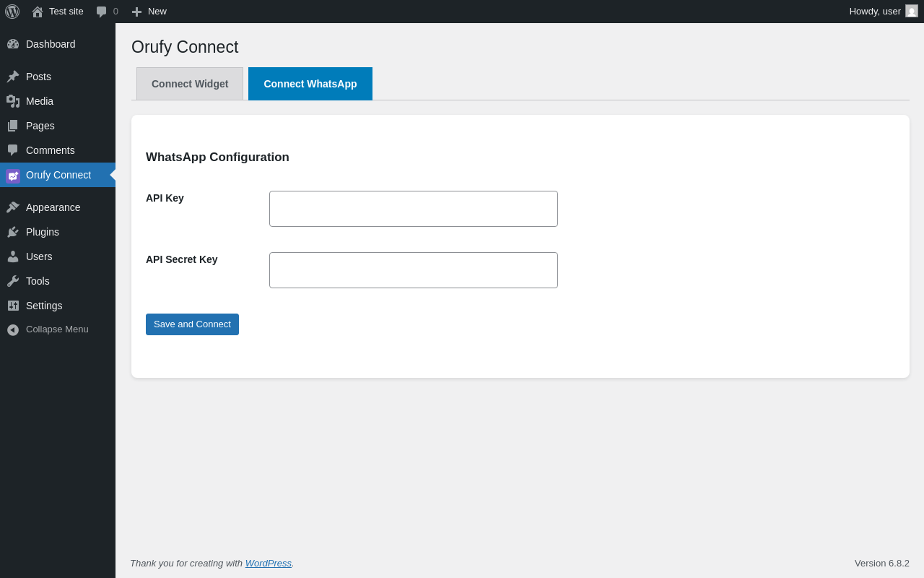Viewport: 924px width, 578px height.
Task: Click the Settings sliders icon
Action: 13,306
